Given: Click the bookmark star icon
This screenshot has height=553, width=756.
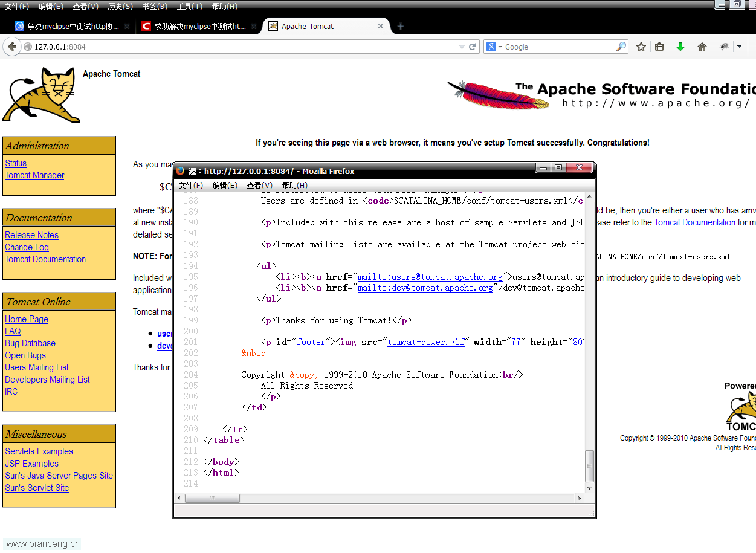Looking at the screenshot, I should pyautogui.click(x=641, y=47).
